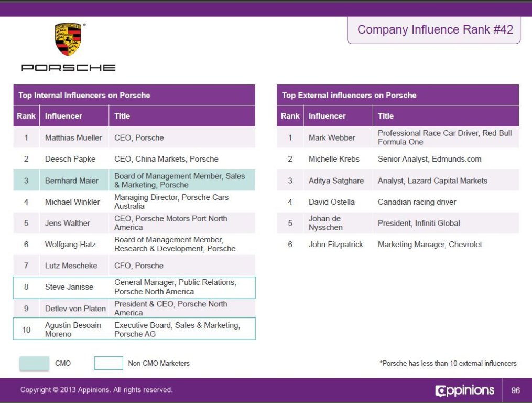This screenshot has width=532, height=403.
Task: Click the Non-CMO Marketers legend label
Action: tap(159, 363)
